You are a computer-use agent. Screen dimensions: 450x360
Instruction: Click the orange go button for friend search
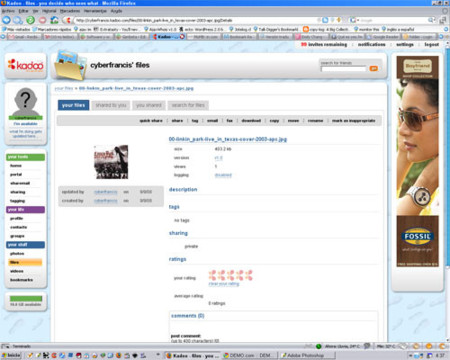[x=374, y=68]
